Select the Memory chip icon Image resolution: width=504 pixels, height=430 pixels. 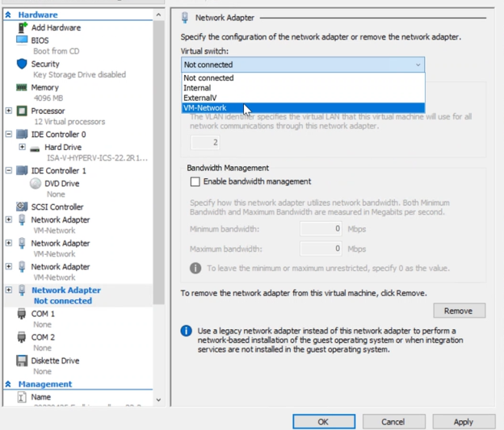point(22,87)
